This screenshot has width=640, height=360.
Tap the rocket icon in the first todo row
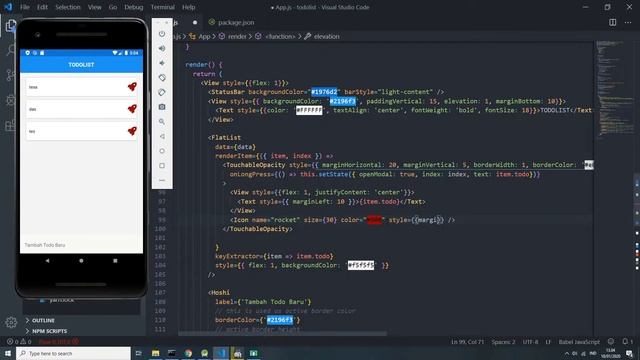[x=132, y=87]
